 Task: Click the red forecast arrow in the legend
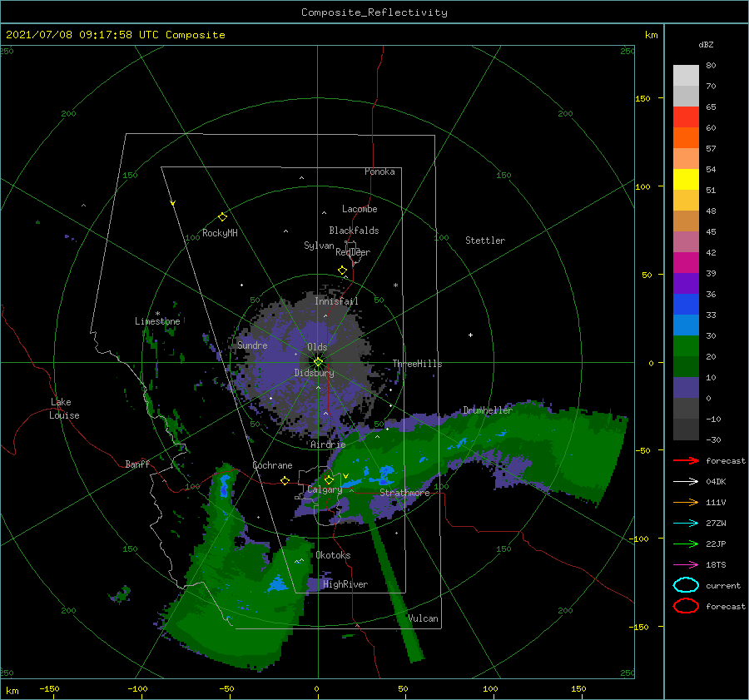tap(686, 460)
